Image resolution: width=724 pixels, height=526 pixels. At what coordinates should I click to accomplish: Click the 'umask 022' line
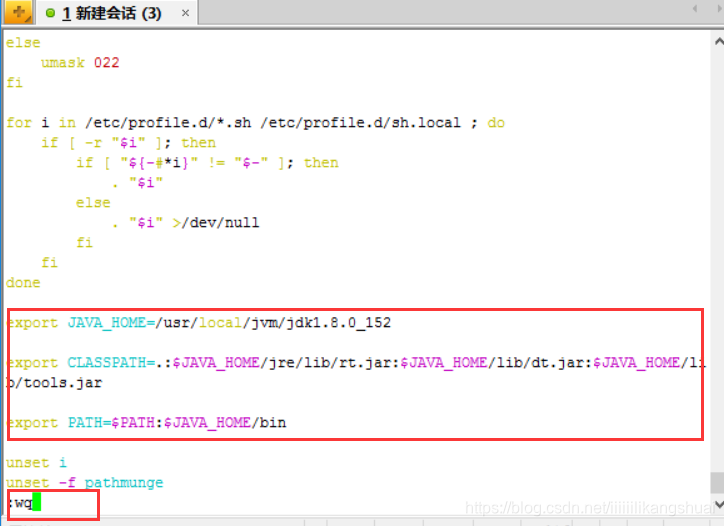80,62
